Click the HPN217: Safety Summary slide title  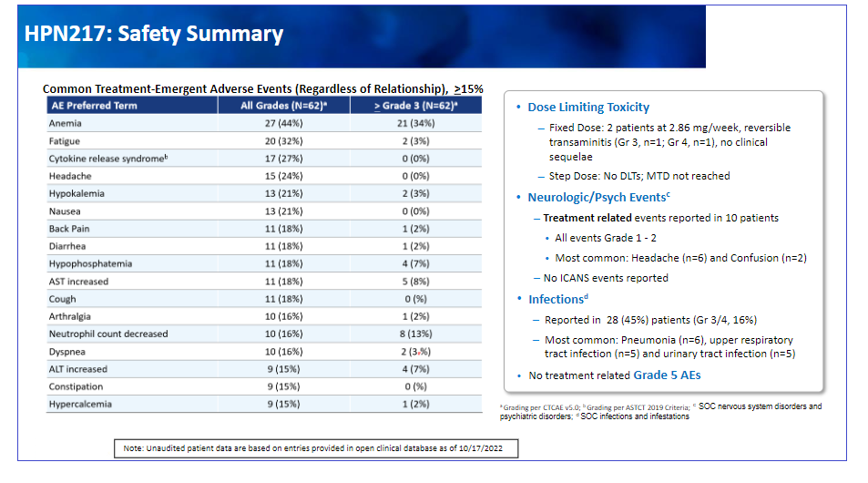[x=154, y=35]
